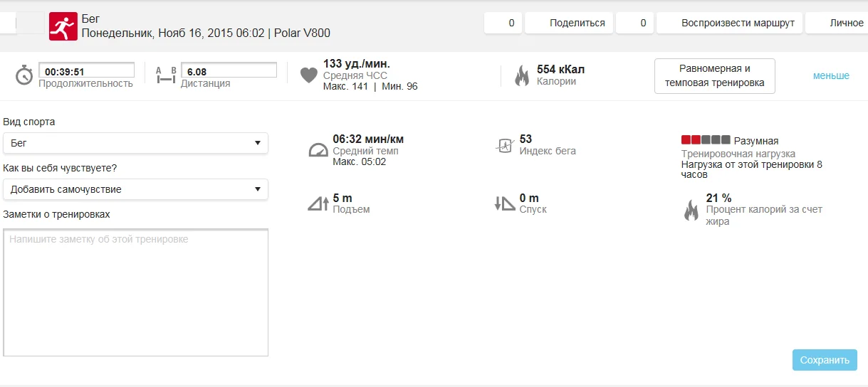Screen dimensions: 868x387
Task: Click the descent triangle icon
Action: click(504, 204)
